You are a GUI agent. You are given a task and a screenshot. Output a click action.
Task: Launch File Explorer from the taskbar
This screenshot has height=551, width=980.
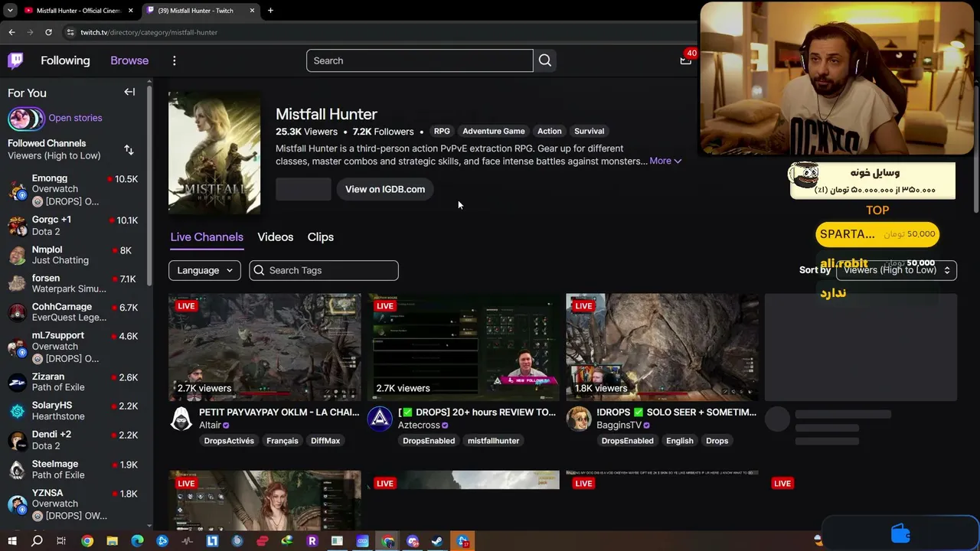click(112, 541)
